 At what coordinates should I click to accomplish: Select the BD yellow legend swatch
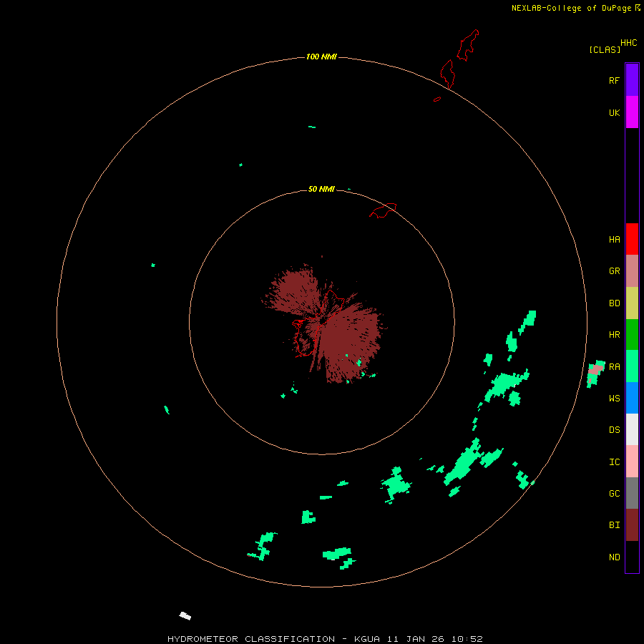point(632,303)
